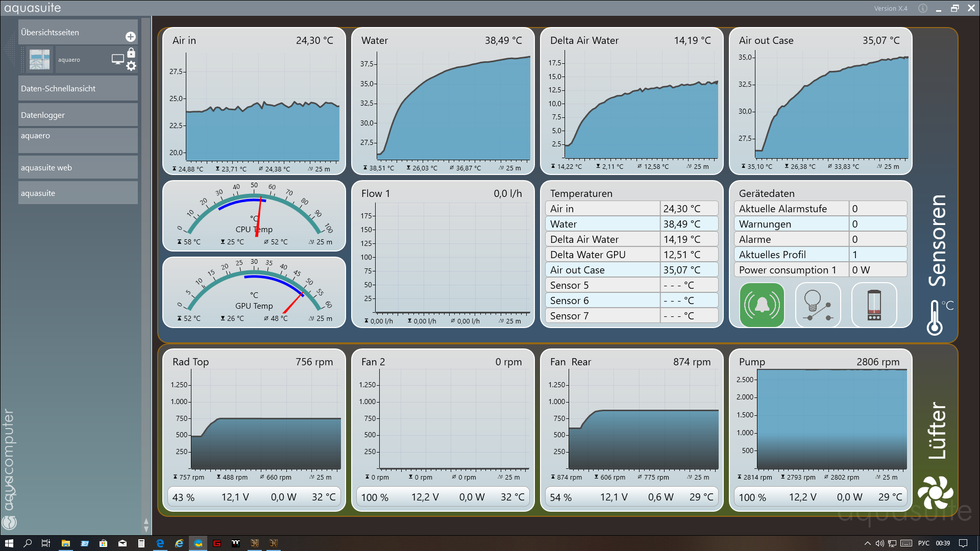Open the aquasuite web menu item

click(78, 167)
